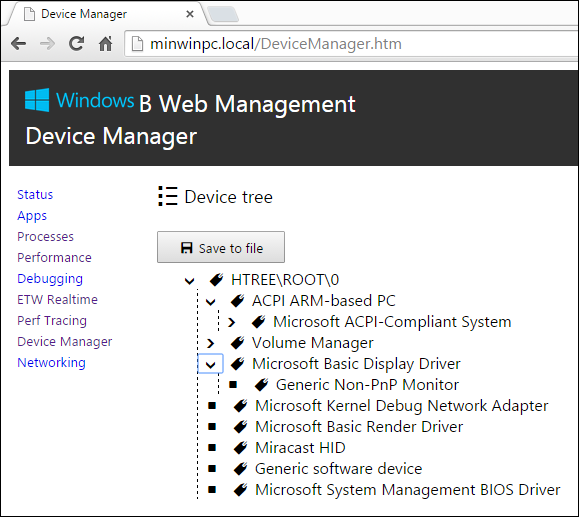579x517 pixels.
Task: Go to browser home icon
Action: pyautogui.click(x=106, y=44)
